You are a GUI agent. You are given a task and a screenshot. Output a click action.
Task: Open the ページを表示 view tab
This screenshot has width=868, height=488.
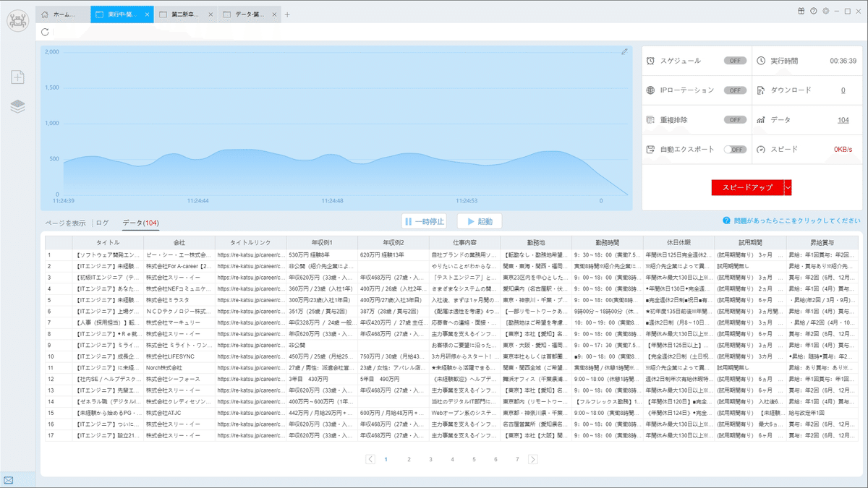65,223
